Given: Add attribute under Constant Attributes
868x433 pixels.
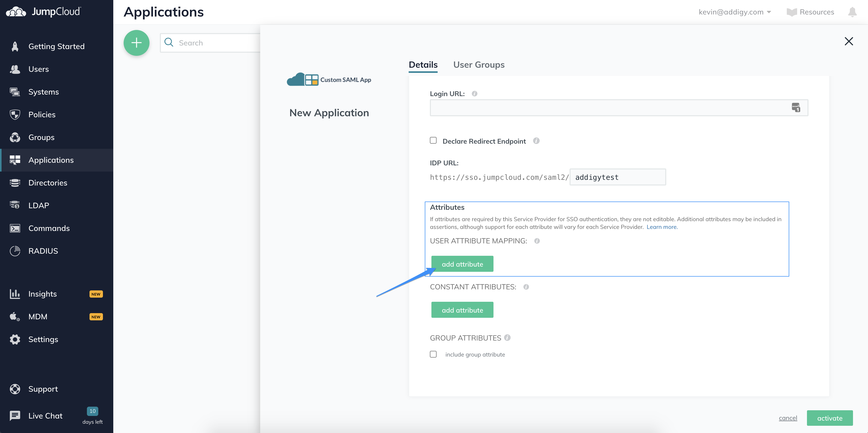Looking at the screenshot, I should [462, 310].
